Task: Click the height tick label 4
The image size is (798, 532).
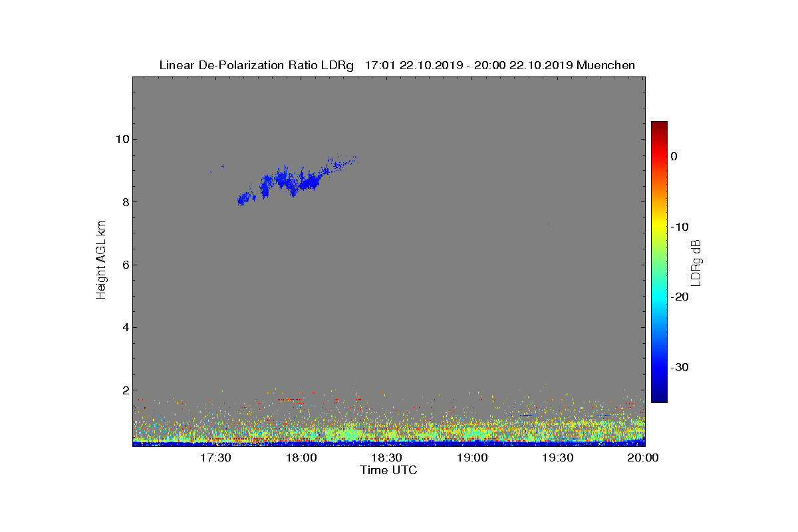Action: pyautogui.click(x=125, y=327)
